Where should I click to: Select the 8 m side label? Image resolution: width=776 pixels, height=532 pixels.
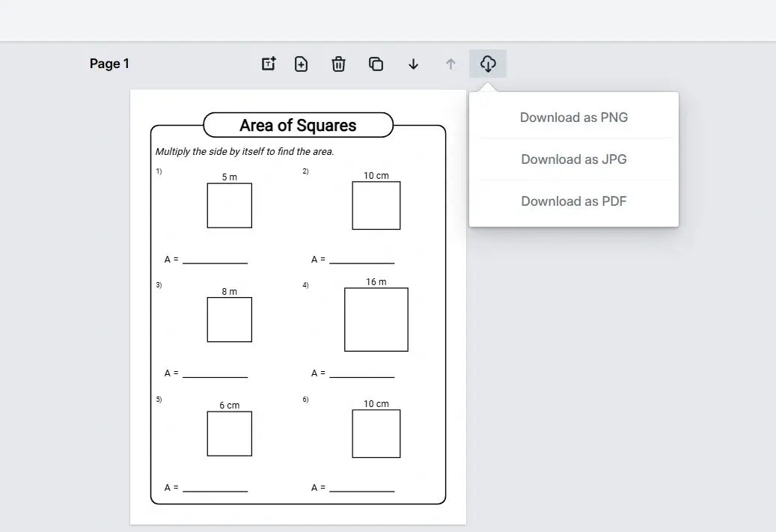pyautogui.click(x=230, y=292)
